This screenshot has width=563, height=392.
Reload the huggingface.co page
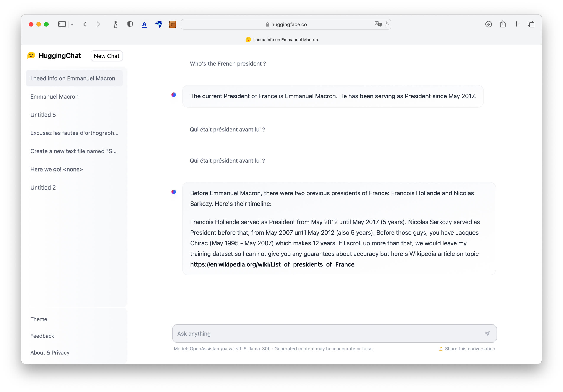[387, 24]
